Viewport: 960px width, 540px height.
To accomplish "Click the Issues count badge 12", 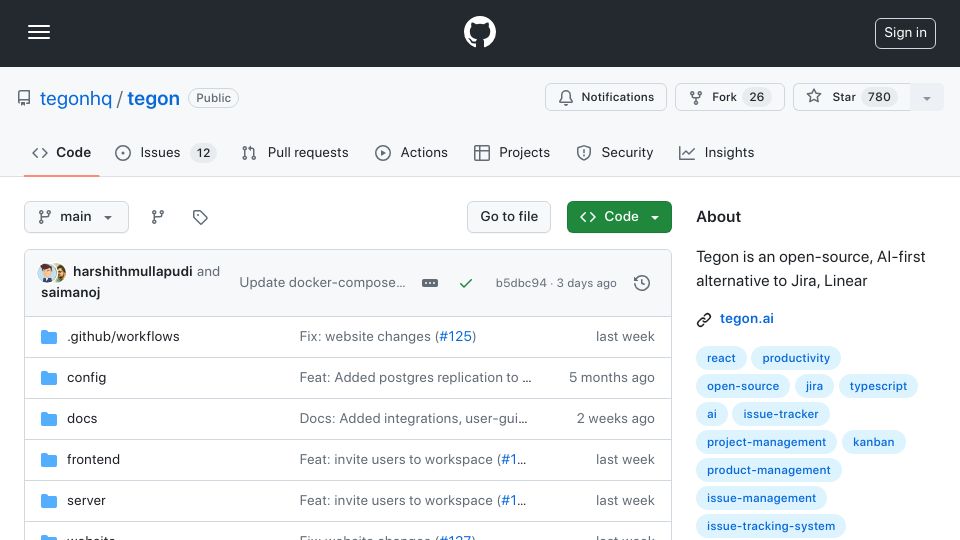I will click(203, 153).
